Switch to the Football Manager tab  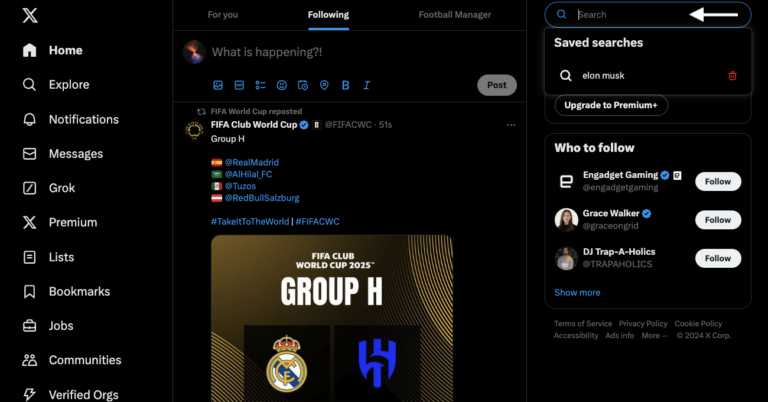point(455,15)
